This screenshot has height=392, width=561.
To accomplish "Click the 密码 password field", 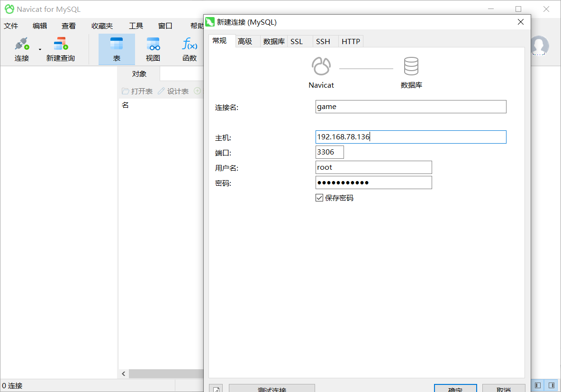I will point(373,182).
